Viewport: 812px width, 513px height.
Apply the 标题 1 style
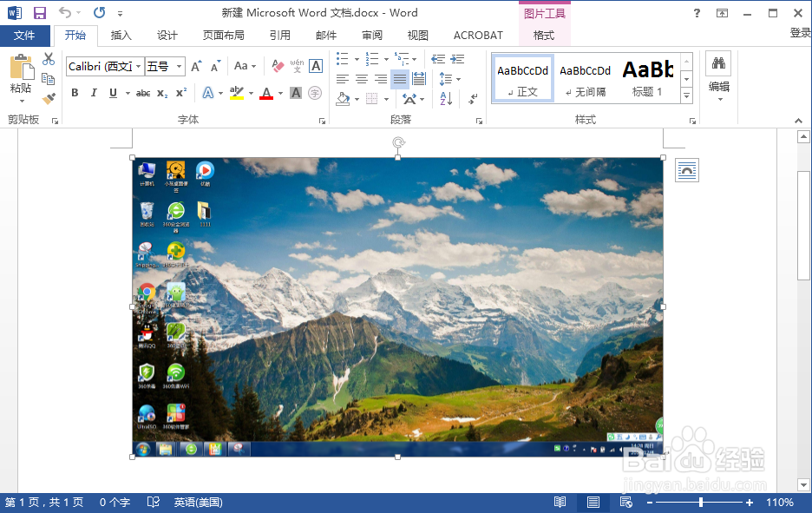(x=647, y=77)
